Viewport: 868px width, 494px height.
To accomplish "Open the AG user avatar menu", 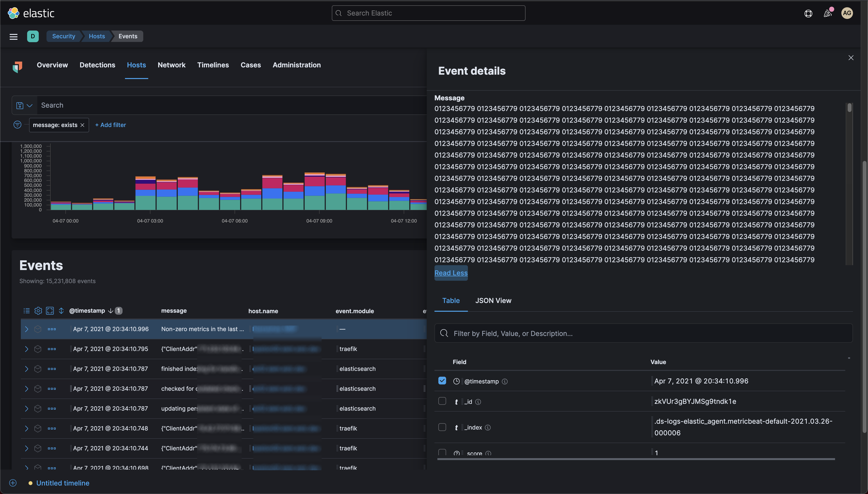I will (x=847, y=13).
